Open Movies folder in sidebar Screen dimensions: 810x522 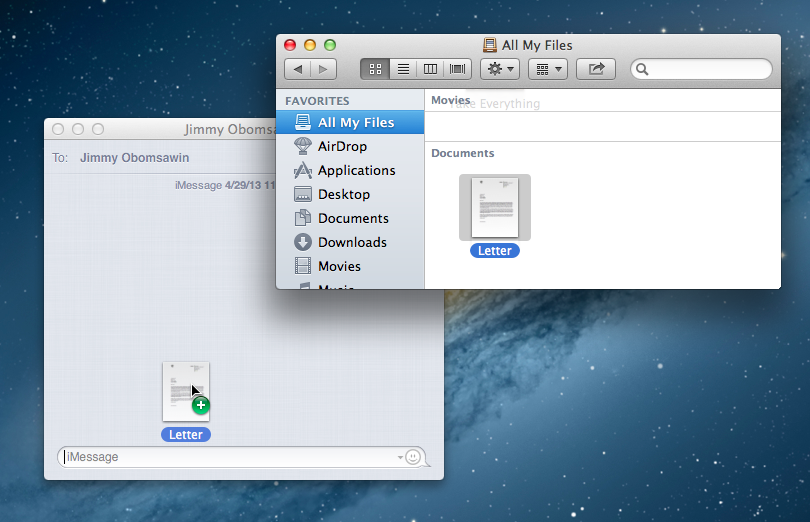click(x=350, y=266)
